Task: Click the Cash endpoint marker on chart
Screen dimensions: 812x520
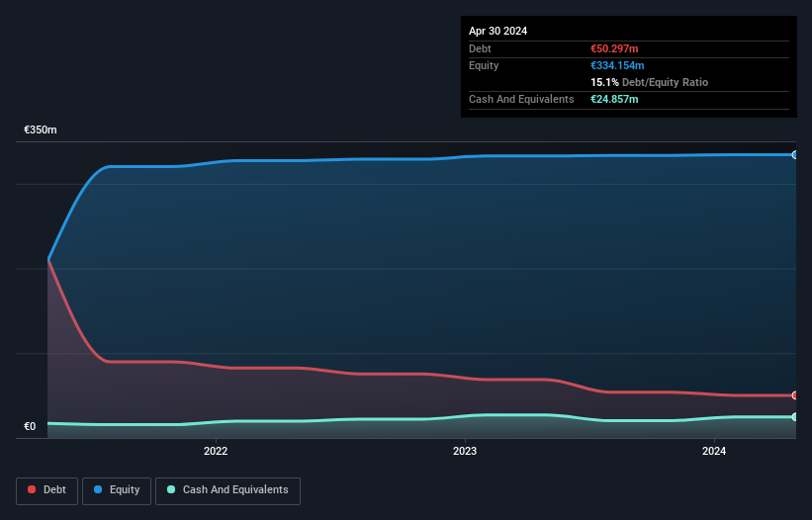Action: point(795,416)
